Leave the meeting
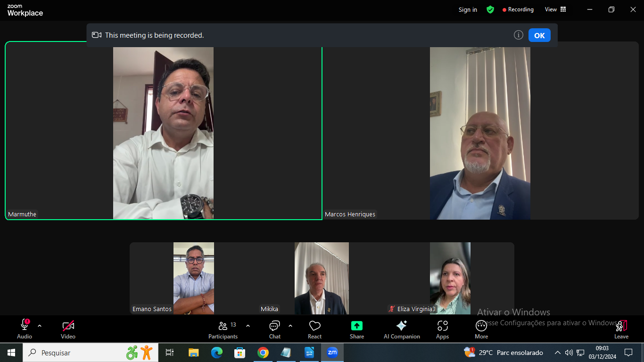Viewport: 644px width, 362px height. pyautogui.click(x=621, y=329)
